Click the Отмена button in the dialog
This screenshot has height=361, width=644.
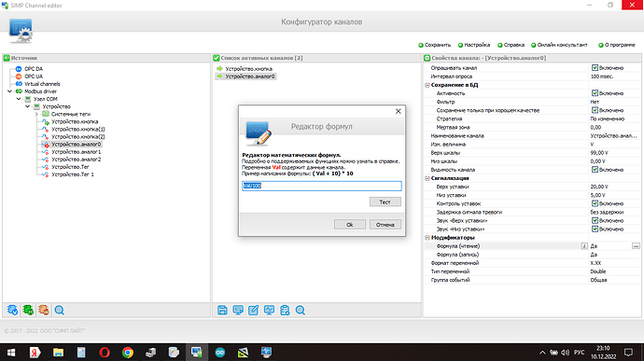[x=385, y=225]
